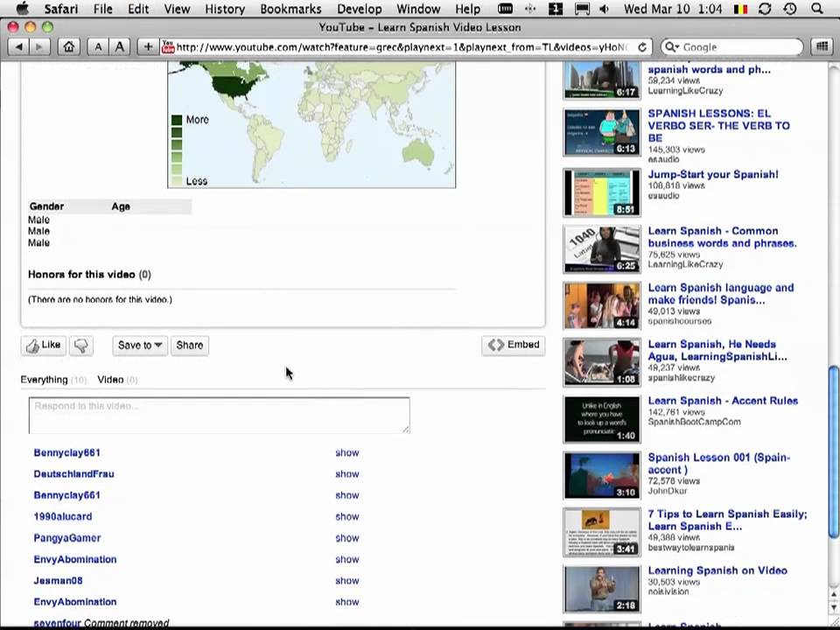The image size is (840, 630).
Task: Open 1990alucard's user profile
Action: [63, 517]
